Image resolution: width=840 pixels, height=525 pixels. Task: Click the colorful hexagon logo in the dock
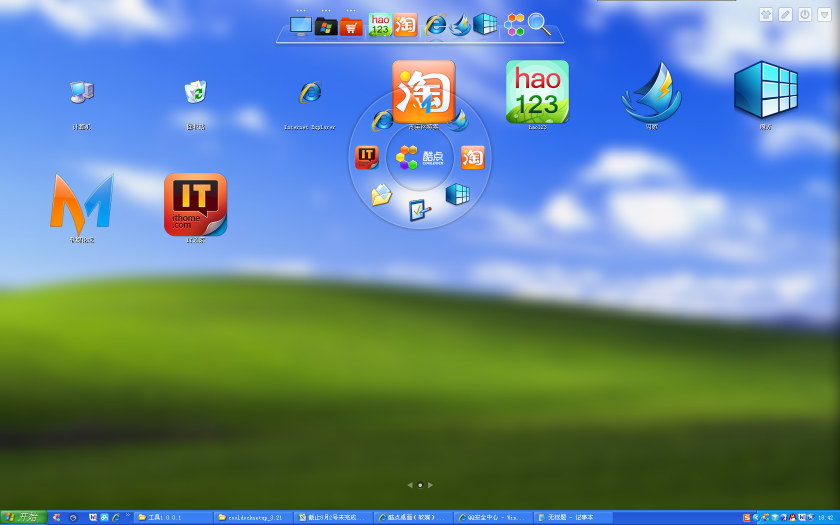pos(514,25)
